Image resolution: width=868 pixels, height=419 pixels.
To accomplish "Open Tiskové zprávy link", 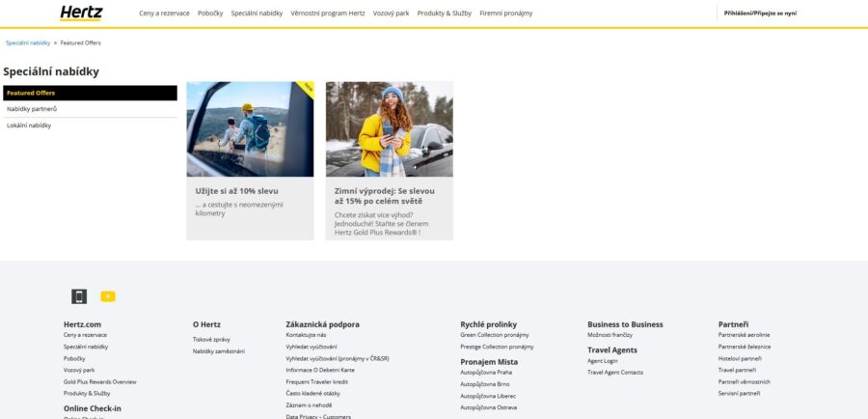I will click(x=211, y=339).
